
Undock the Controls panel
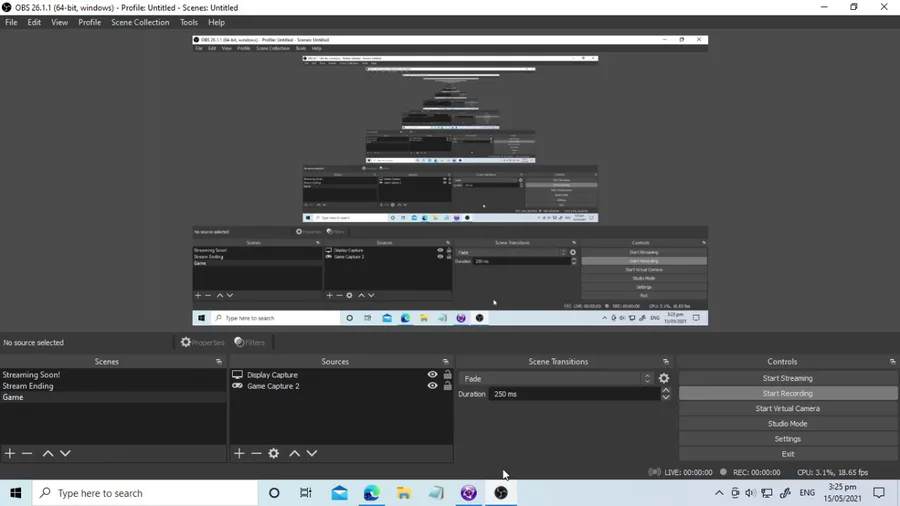pos(893,362)
